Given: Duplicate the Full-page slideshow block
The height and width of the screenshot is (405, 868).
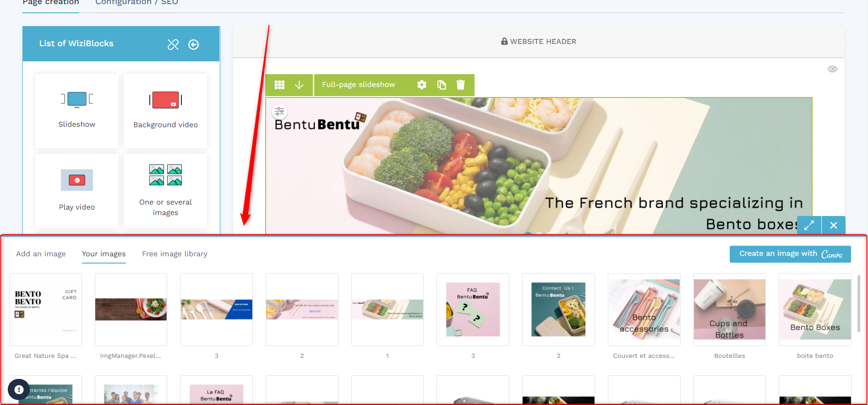Looking at the screenshot, I should pyautogui.click(x=442, y=85).
